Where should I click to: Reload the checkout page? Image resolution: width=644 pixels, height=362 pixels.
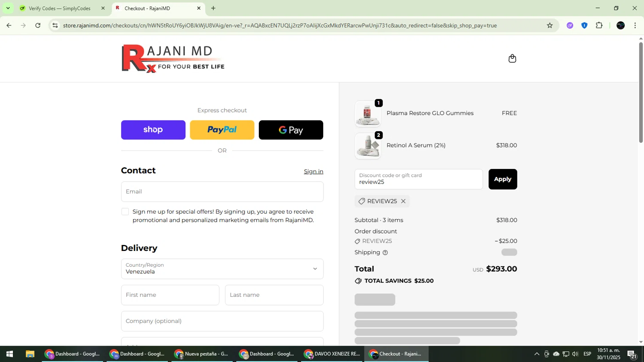[38, 25]
